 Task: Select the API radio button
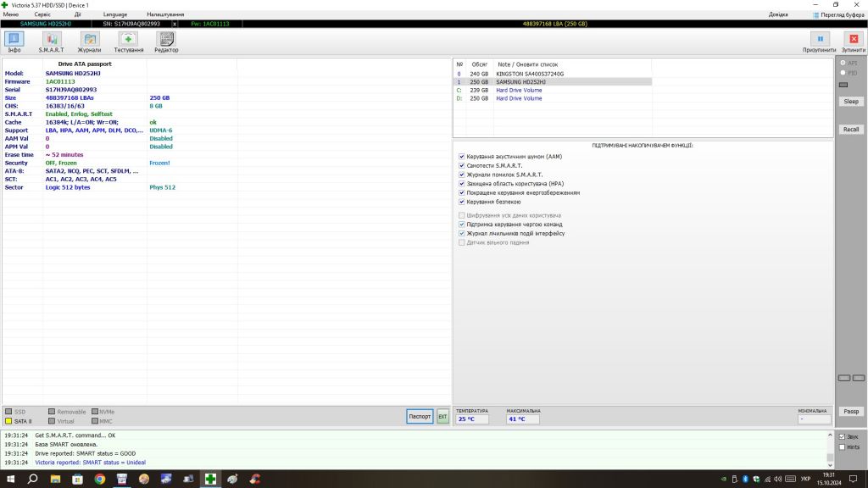point(843,63)
